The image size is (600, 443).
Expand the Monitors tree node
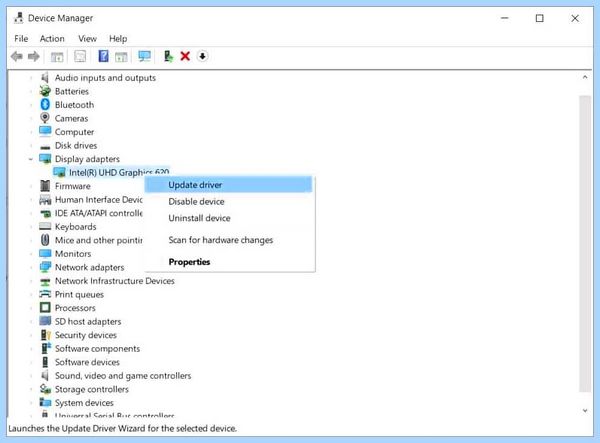point(31,254)
